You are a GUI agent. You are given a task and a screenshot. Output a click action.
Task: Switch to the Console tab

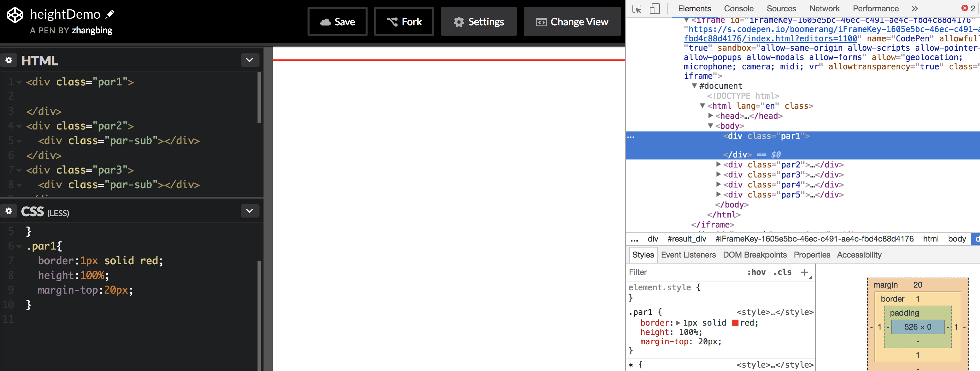pyautogui.click(x=739, y=9)
